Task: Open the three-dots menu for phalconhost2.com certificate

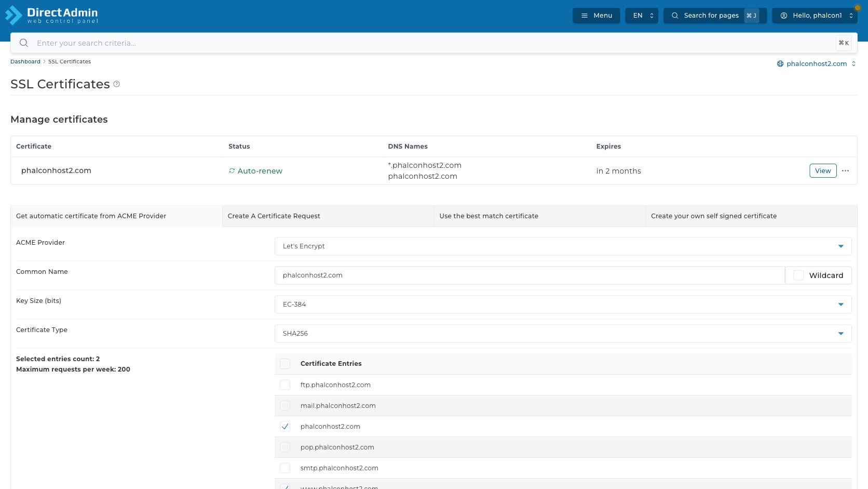Action: [x=845, y=171]
